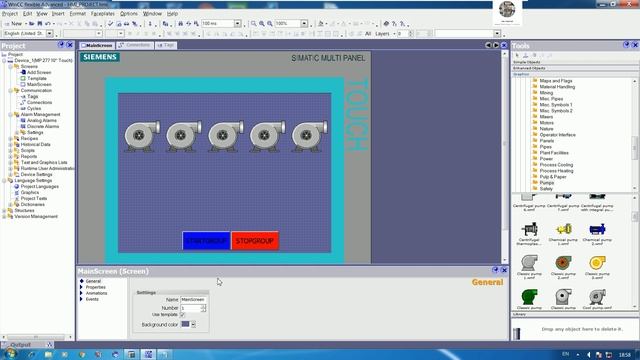Switch to the Connections editor tab
Viewport: 640px width, 360px height.
[135, 45]
